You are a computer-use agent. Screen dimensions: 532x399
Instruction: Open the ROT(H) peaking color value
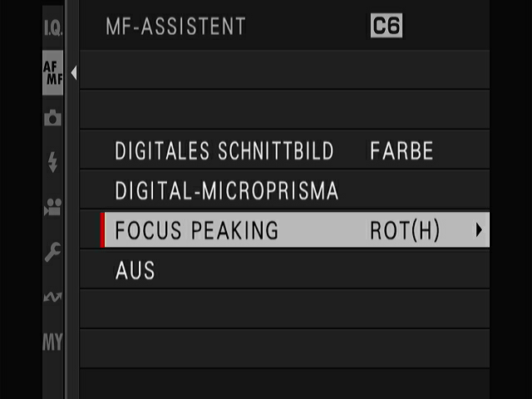(x=405, y=231)
